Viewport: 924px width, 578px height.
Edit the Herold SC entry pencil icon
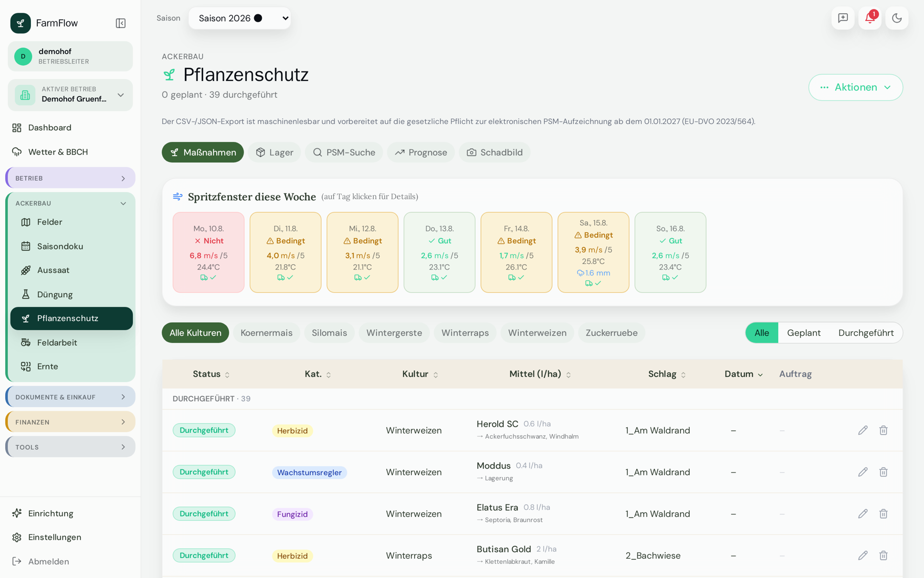(x=863, y=430)
